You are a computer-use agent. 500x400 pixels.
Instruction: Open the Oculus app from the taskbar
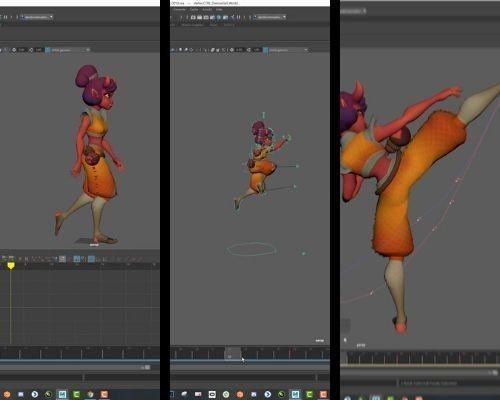(212, 394)
